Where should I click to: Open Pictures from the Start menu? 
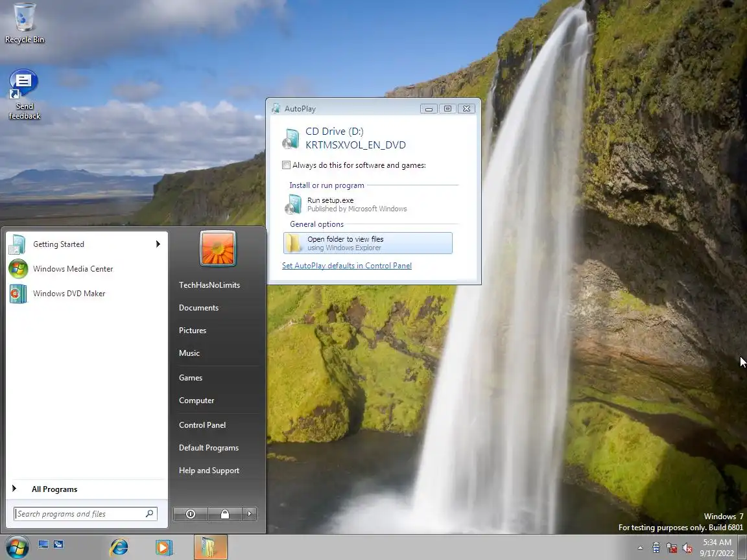[x=193, y=331]
